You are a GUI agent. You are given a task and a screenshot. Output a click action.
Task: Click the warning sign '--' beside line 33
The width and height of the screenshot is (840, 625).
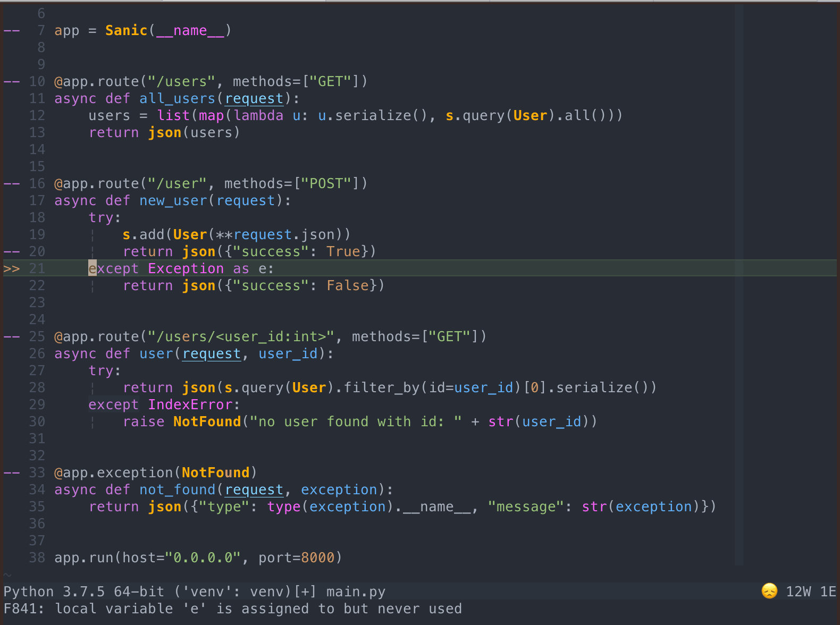pos(12,472)
